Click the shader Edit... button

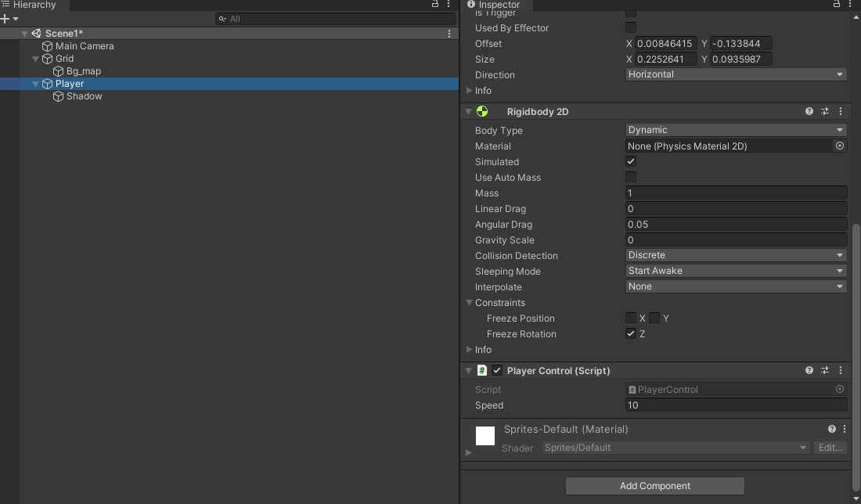830,448
